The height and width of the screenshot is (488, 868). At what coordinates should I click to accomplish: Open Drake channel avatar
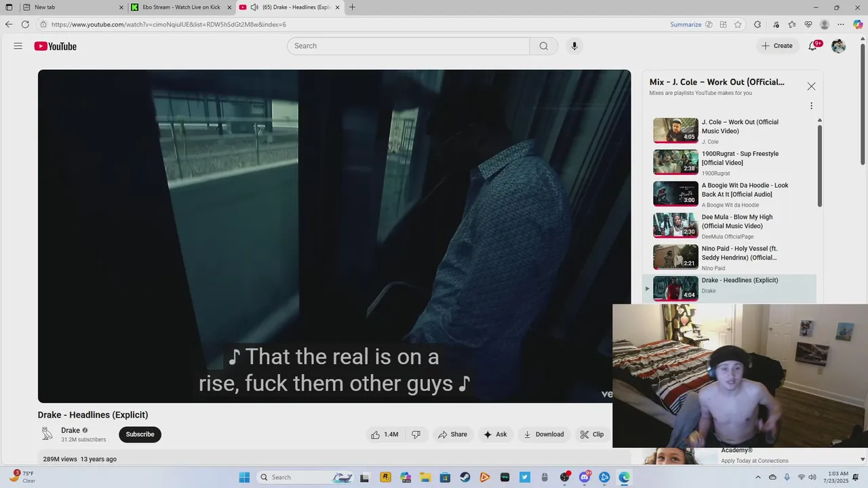pos(47,434)
